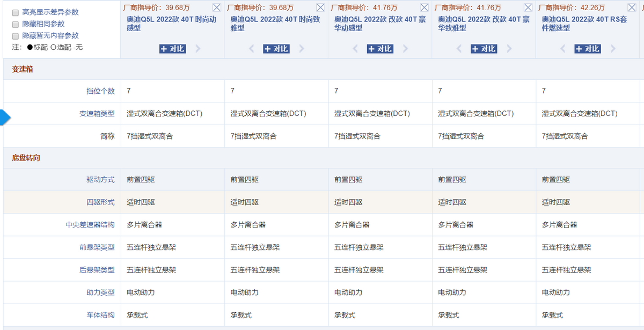The width and height of the screenshot is (644, 330).
Task: Check the 隐藏暂无内容参数 option
Action: (16, 36)
